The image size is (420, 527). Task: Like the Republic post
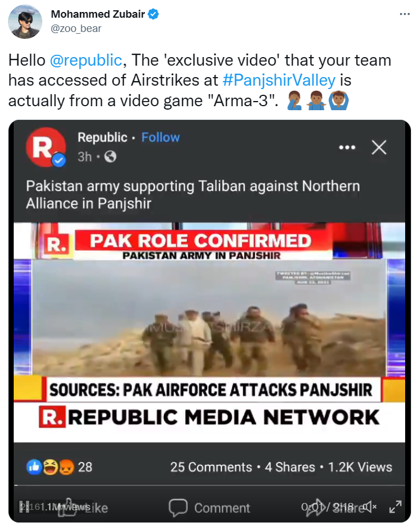86,507
